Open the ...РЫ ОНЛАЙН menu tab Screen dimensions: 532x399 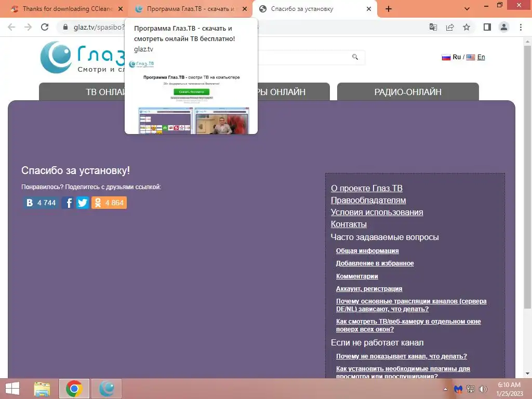point(294,92)
